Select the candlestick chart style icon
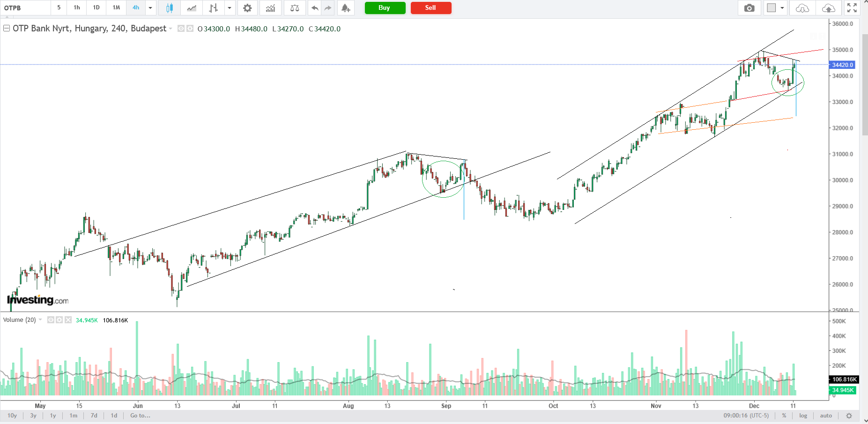 169,8
